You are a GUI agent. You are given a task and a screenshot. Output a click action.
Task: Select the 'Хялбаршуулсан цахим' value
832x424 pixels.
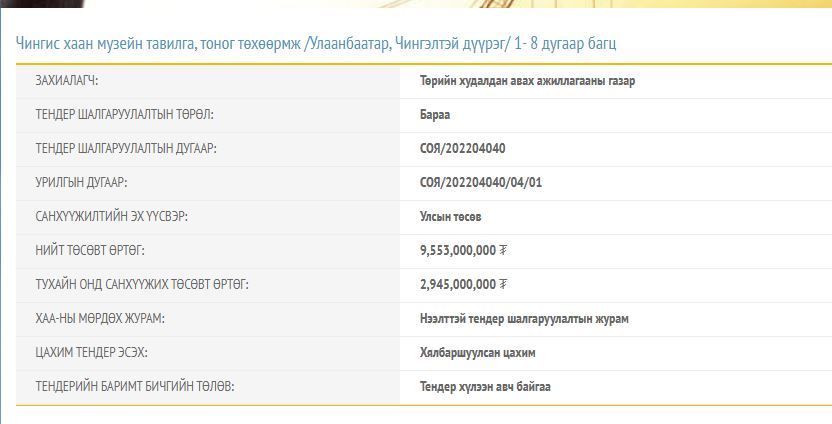[477, 353]
